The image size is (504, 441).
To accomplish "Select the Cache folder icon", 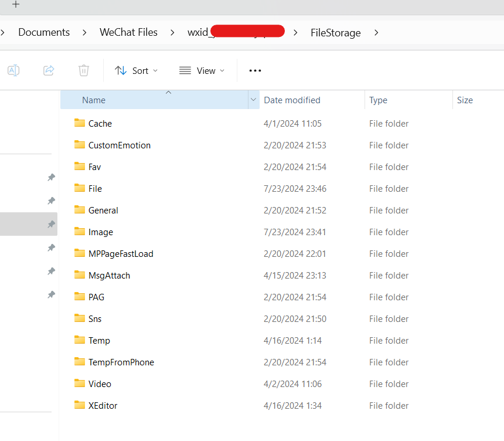I will 79,123.
